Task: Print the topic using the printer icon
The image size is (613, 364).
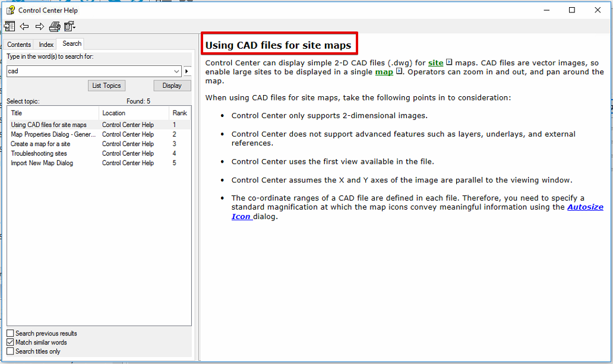Action: tap(55, 26)
